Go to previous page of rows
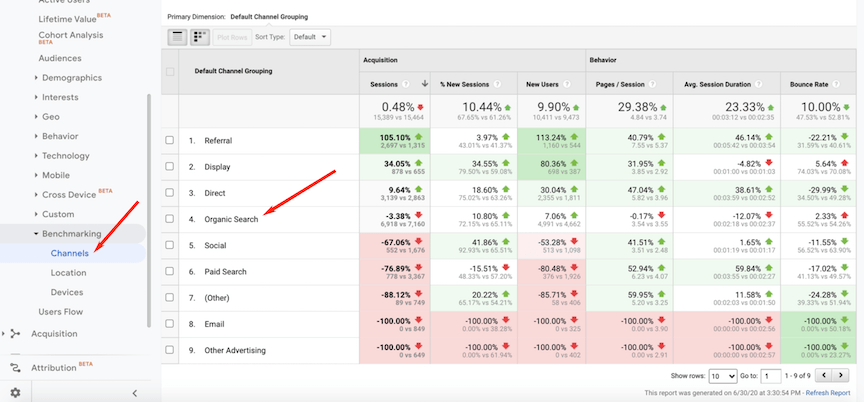The image size is (864, 402). click(x=823, y=376)
